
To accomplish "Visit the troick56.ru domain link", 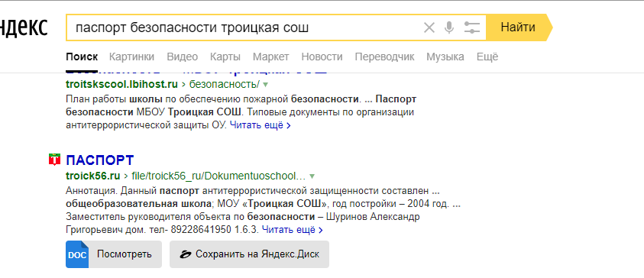I will 93,176.
